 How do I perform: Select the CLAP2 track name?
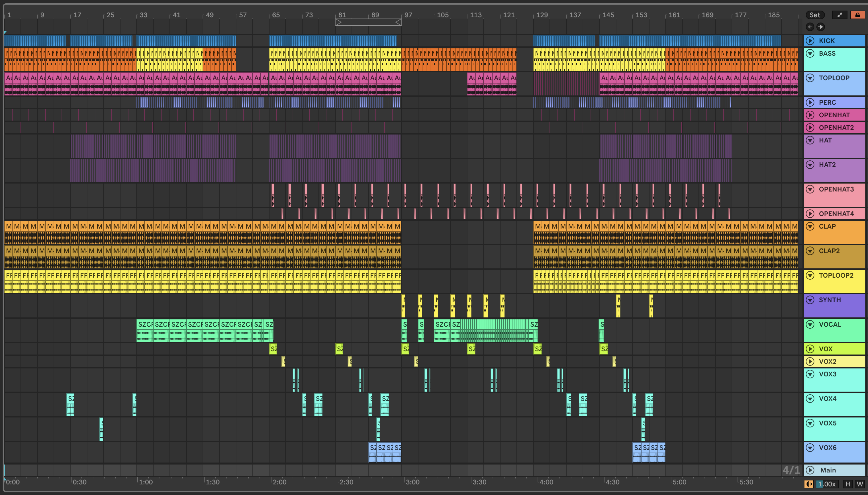(x=829, y=250)
